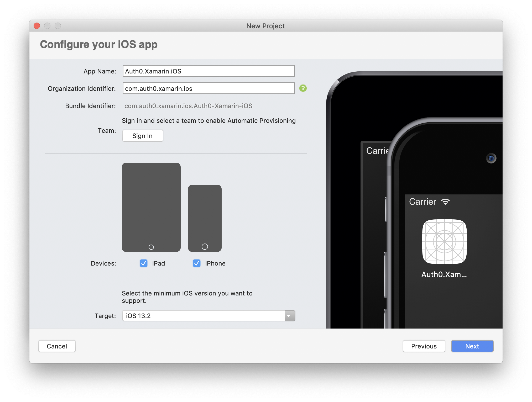Cancel the new project dialog
The width and height of the screenshot is (532, 402).
pos(57,346)
